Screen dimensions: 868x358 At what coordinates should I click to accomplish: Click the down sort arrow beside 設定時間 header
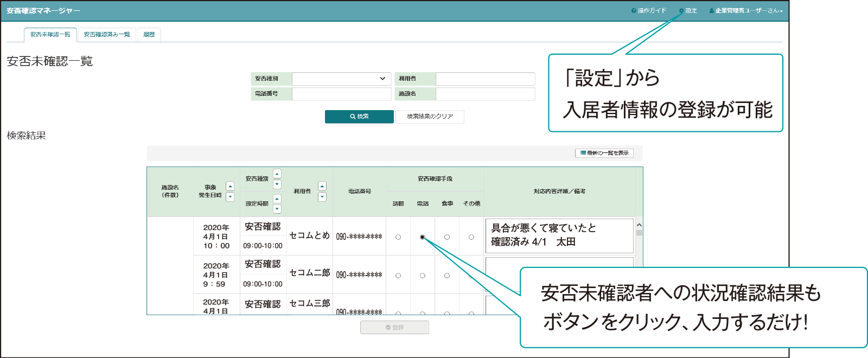coord(277,209)
